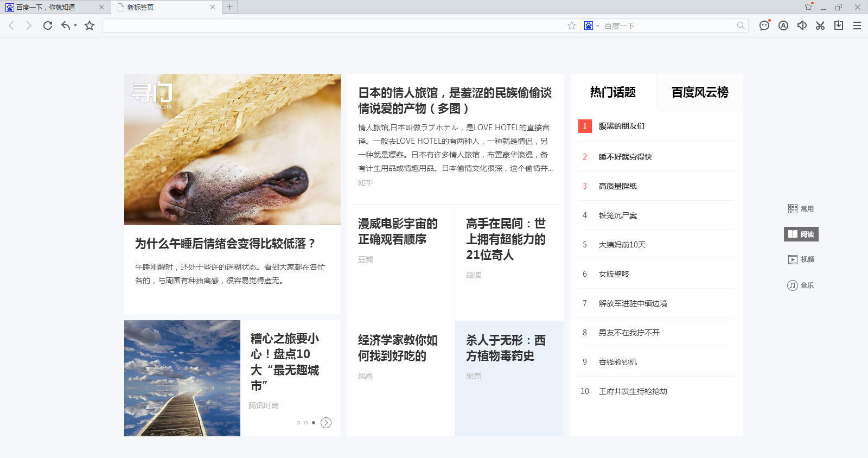Viewport: 868px width, 458px height.
Task: Bookmark page with address bar star
Action: pos(572,26)
